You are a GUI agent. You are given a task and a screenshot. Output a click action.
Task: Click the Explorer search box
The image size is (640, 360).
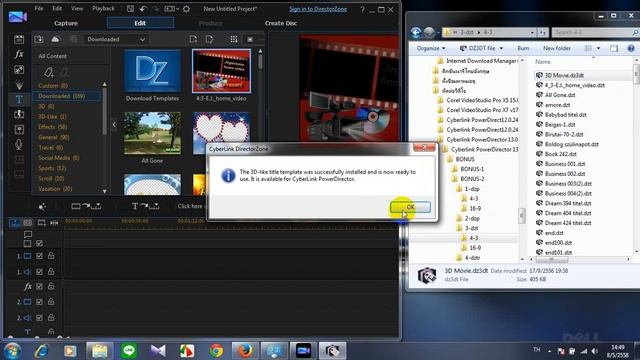click(x=595, y=32)
